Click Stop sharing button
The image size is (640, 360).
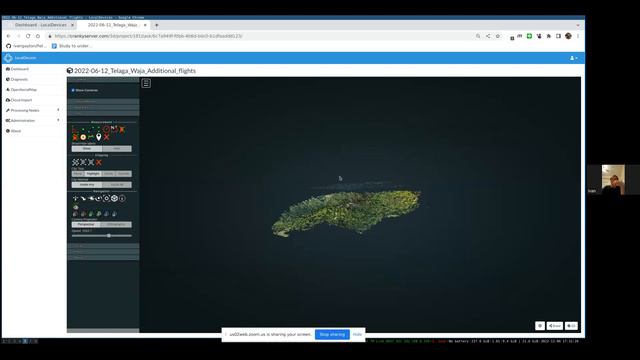click(332, 334)
